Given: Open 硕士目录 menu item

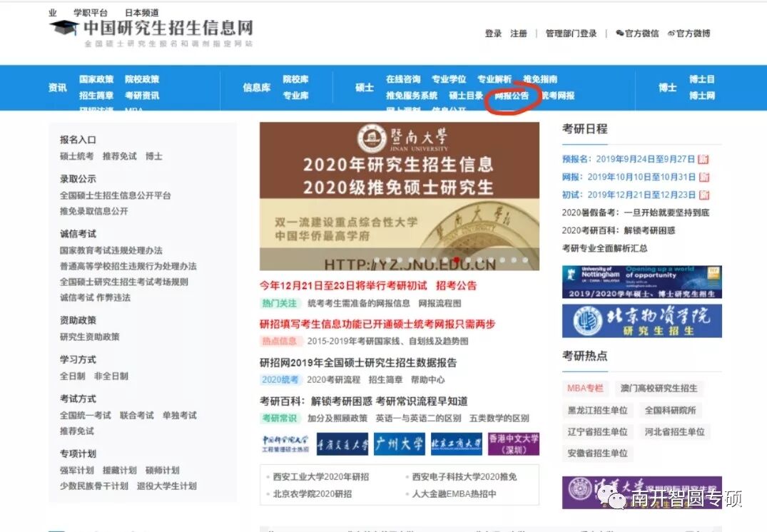Looking at the screenshot, I should 466,96.
